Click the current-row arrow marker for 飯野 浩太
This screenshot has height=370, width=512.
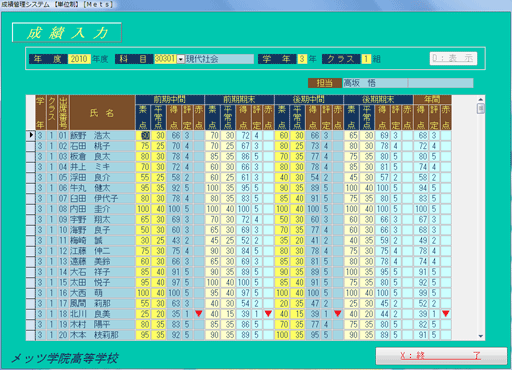31,135
